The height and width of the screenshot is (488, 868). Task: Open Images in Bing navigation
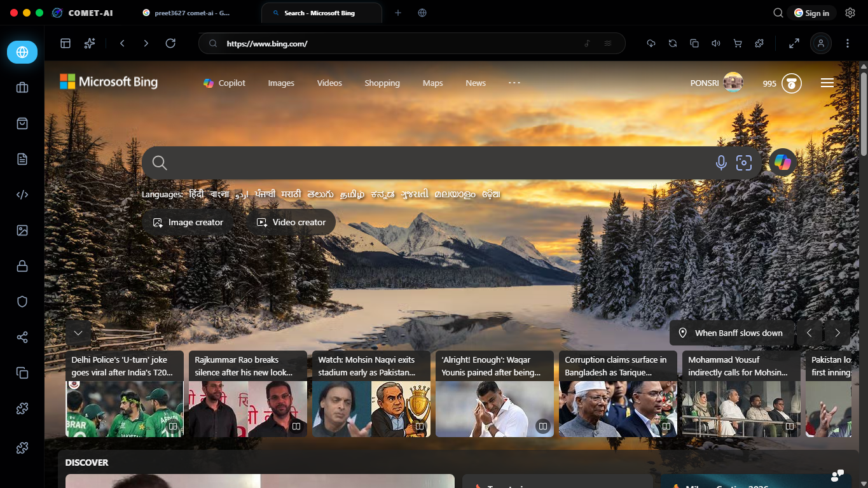pyautogui.click(x=281, y=83)
